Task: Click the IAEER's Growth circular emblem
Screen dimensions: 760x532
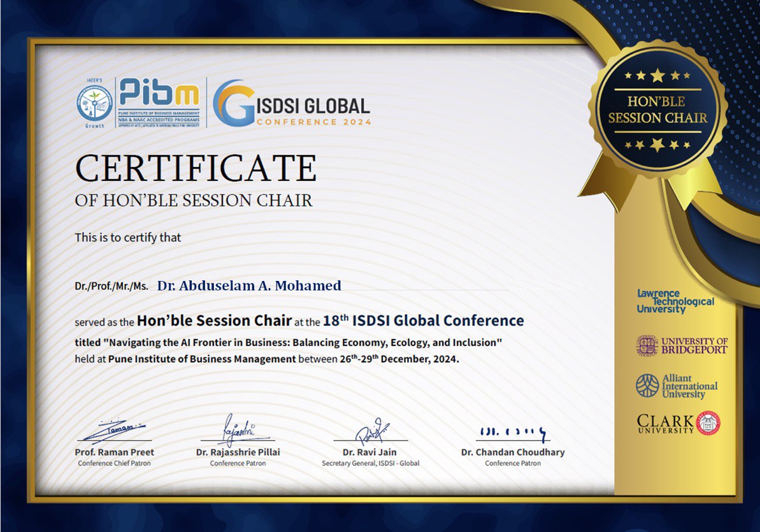Action: coord(94,103)
